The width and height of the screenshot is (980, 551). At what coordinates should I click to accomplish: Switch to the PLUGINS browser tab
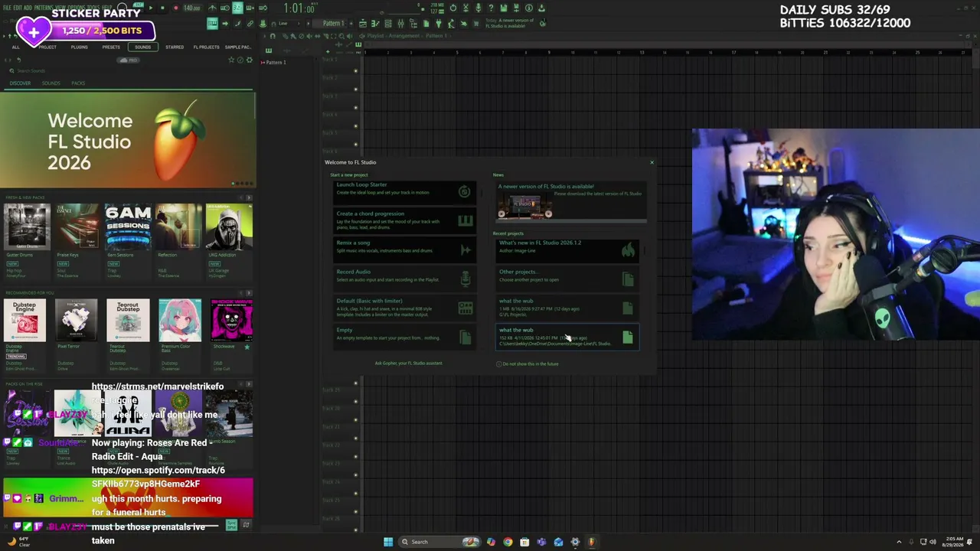click(x=79, y=47)
